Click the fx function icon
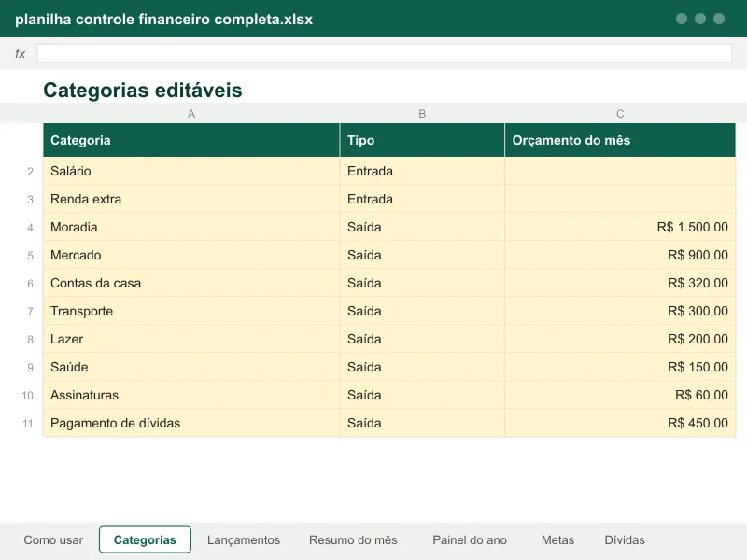Viewport: 747px width, 560px height. [20, 53]
